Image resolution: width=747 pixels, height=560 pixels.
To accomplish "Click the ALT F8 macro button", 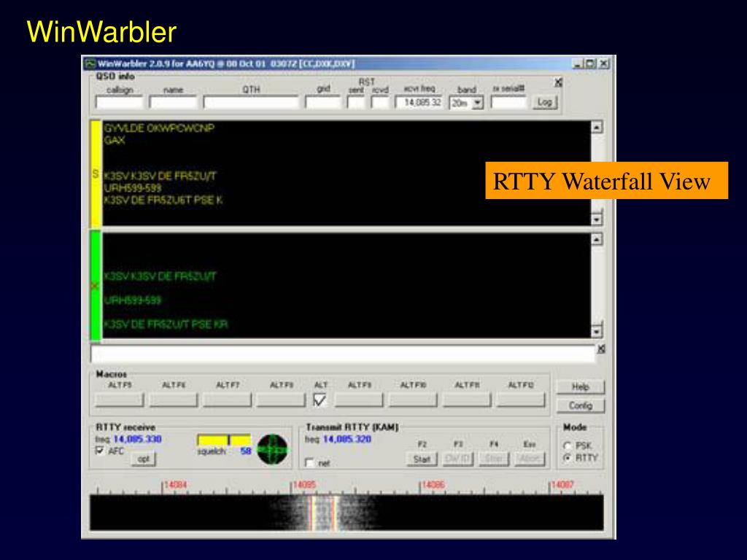I will click(x=281, y=400).
